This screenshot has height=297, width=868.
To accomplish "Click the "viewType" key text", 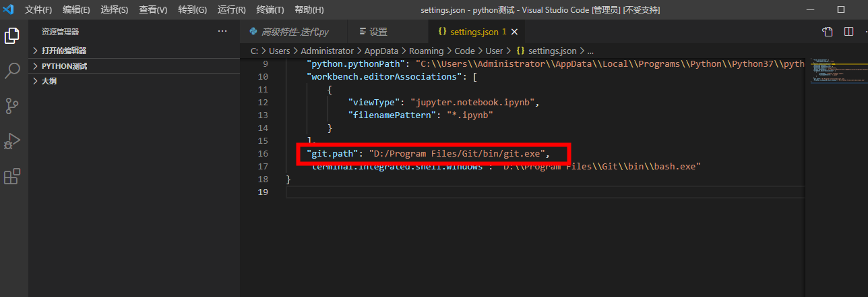I will click(373, 102).
